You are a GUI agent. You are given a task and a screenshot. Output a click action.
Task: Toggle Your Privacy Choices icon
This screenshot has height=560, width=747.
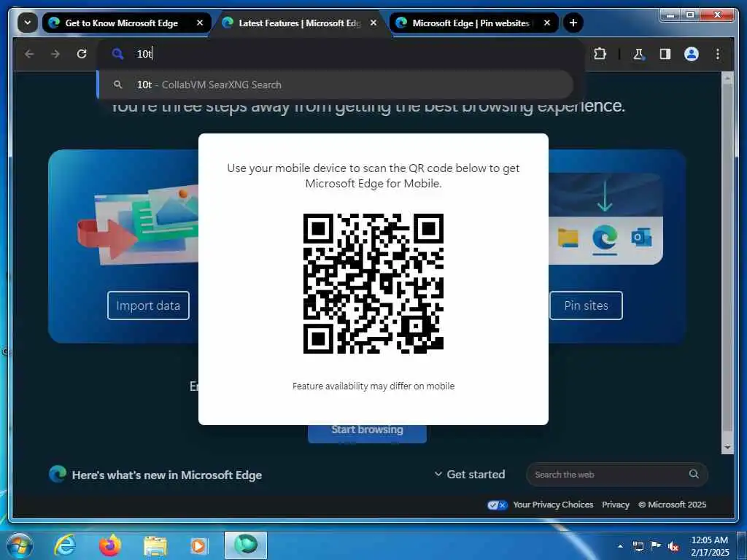tap(498, 505)
